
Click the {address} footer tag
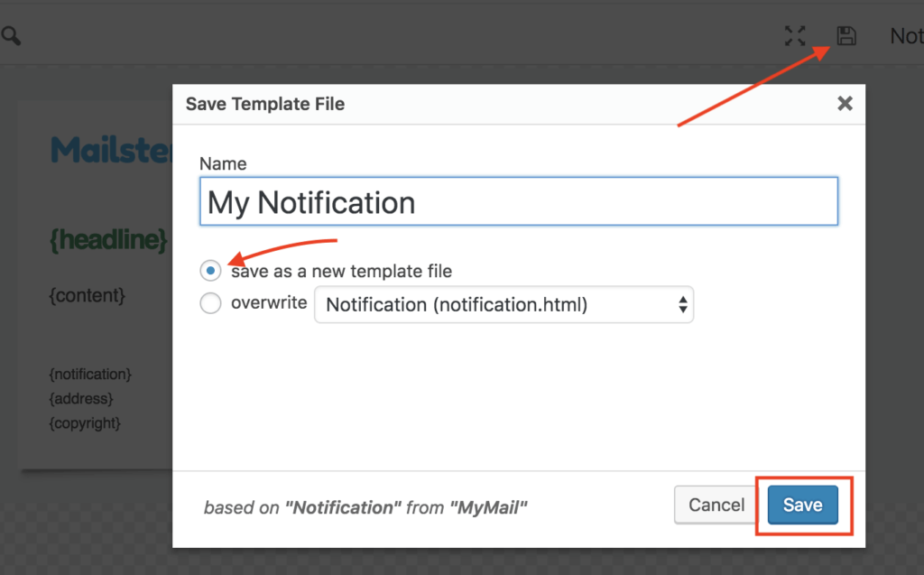click(81, 398)
